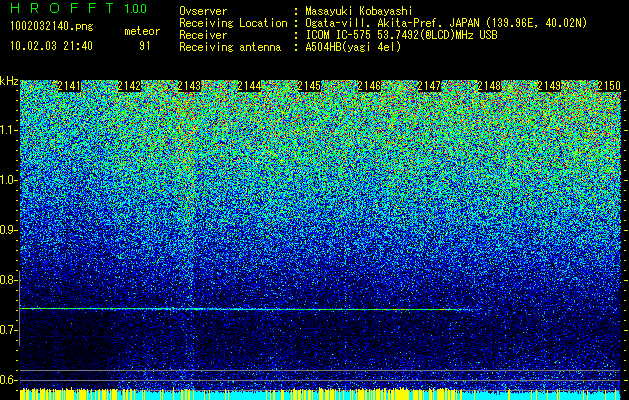Click the Receiver field label

[x=203, y=35]
